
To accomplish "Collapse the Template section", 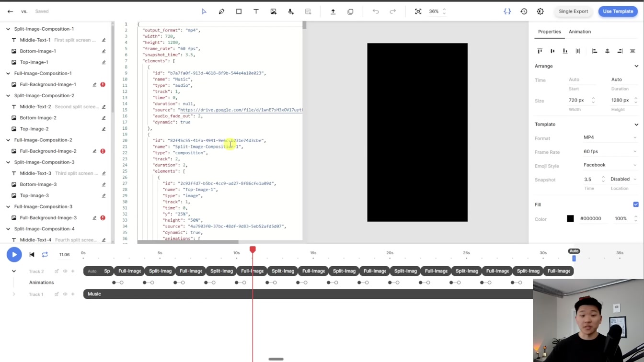I will [636, 124].
